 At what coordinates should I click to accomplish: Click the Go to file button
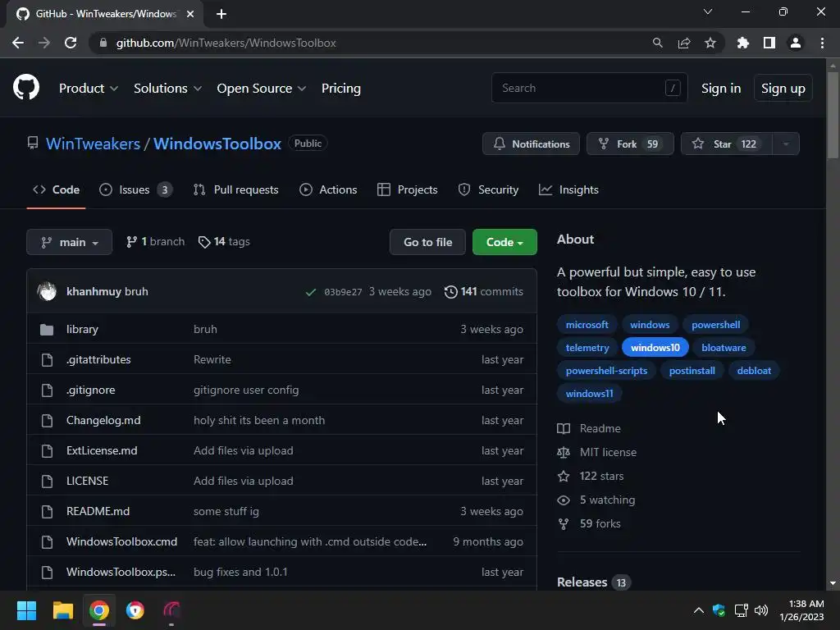pyautogui.click(x=427, y=242)
